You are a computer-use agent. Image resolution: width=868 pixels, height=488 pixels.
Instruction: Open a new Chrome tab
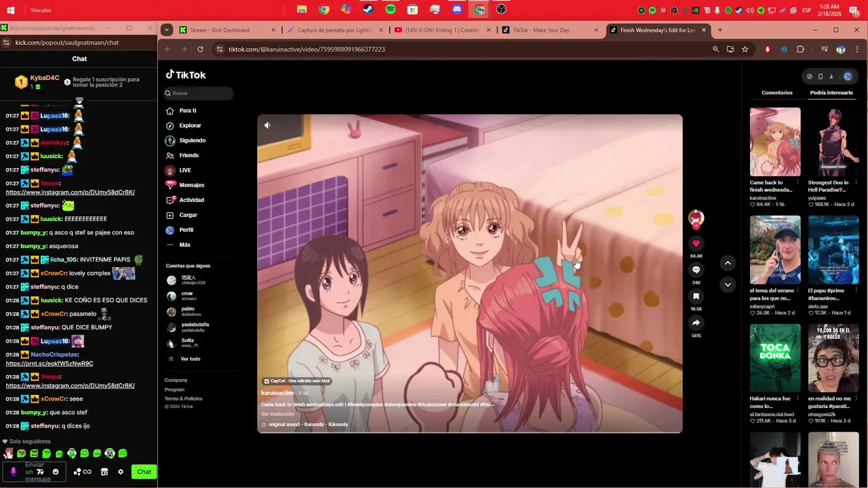[x=719, y=30]
